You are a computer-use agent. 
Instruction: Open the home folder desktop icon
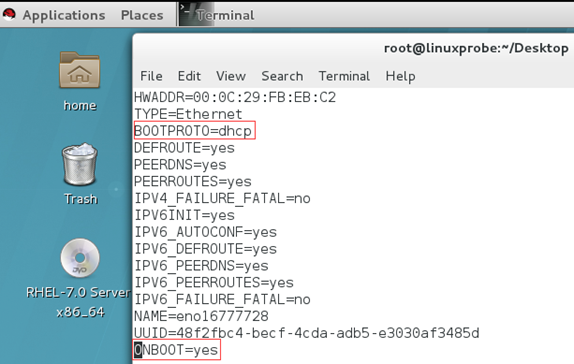(79, 70)
